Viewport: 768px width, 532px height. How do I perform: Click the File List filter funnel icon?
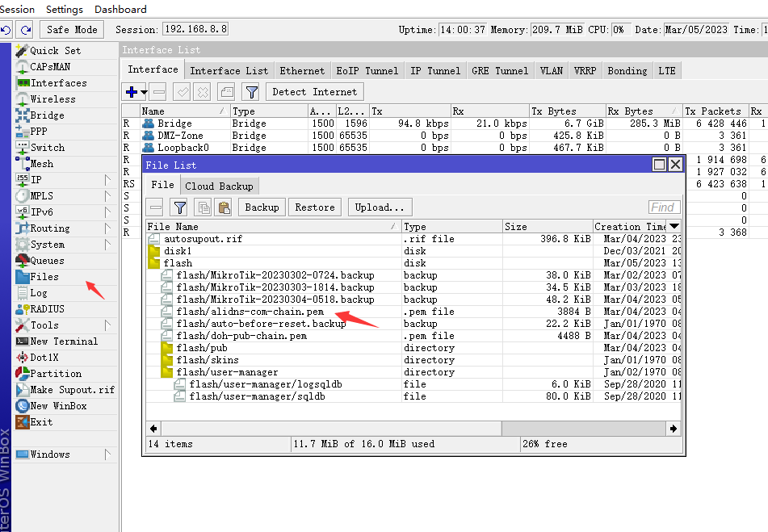[180, 207]
